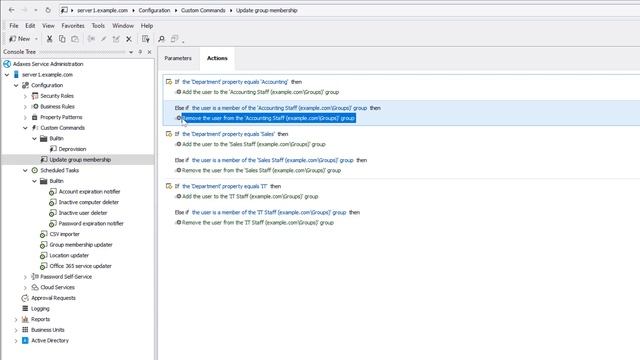Open the Window menu
Viewport: 640px width, 360px height.
[123, 26]
